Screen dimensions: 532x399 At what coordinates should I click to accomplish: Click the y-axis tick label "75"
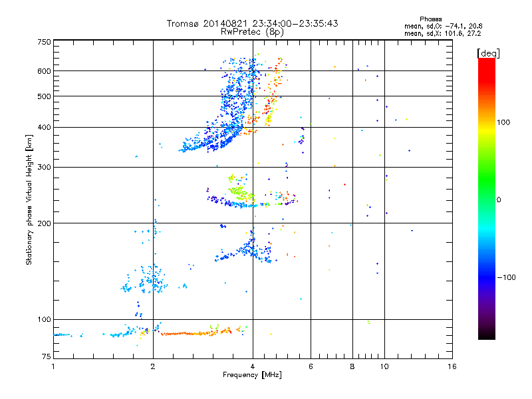tap(47, 356)
